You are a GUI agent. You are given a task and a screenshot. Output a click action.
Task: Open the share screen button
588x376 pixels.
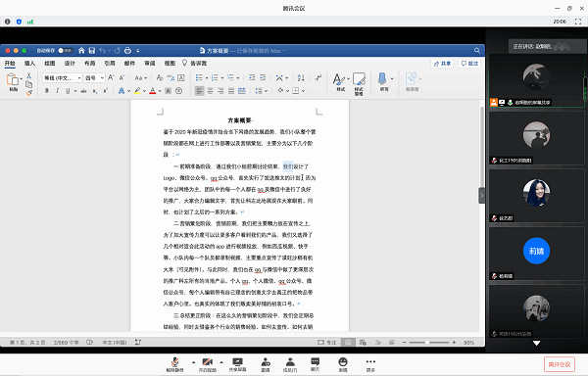click(237, 362)
